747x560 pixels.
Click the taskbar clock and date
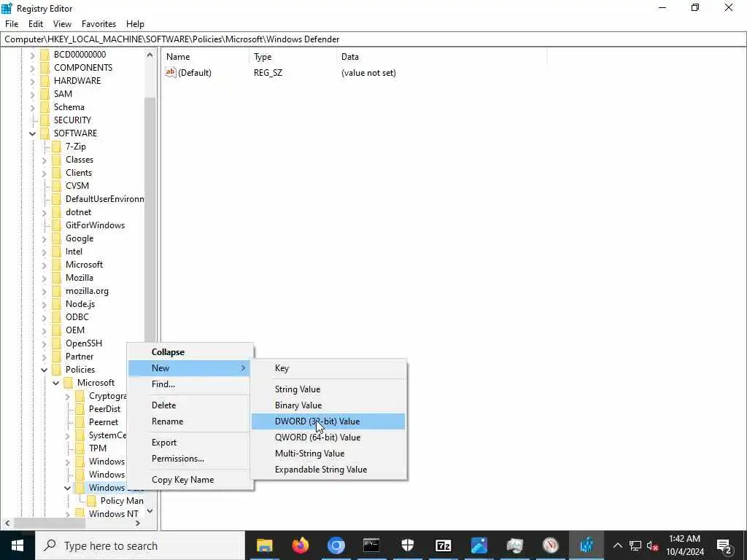[684, 545]
